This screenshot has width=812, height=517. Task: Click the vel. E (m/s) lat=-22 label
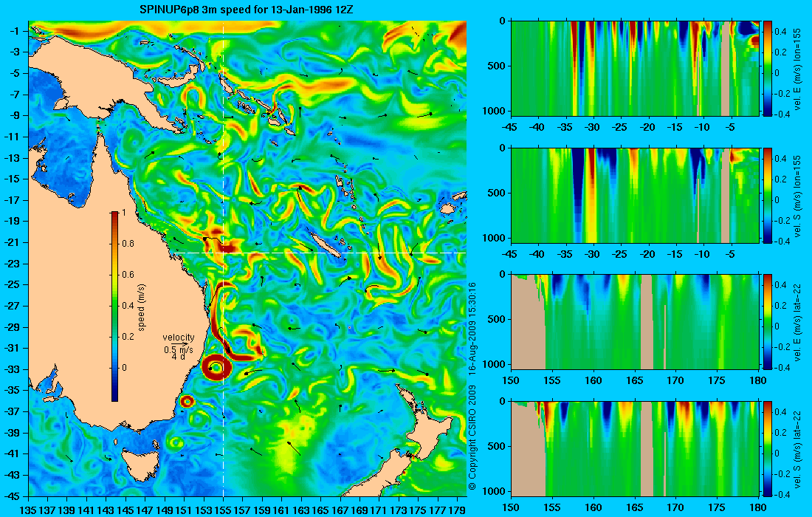coord(797,322)
